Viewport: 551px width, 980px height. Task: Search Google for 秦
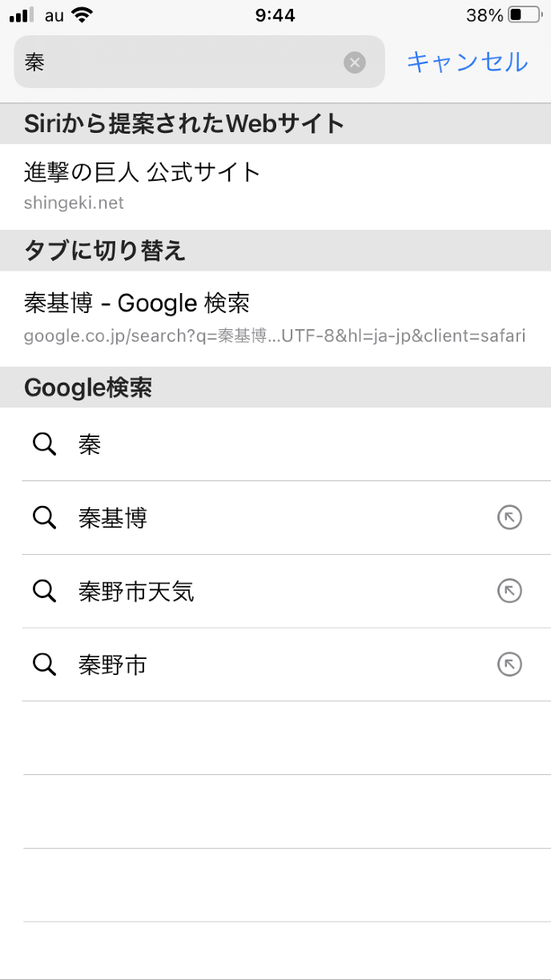coord(90,444)
